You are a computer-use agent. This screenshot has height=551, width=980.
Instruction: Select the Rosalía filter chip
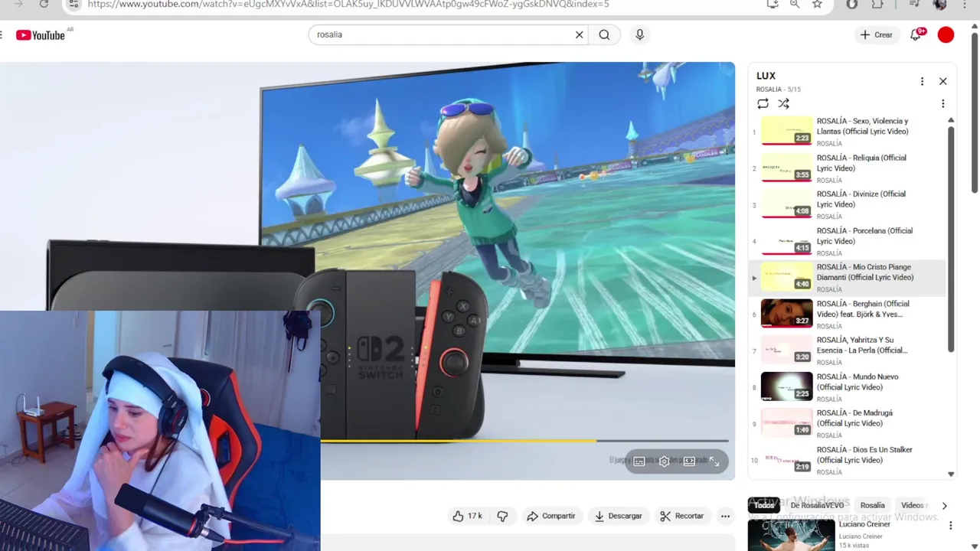point(872,505)
